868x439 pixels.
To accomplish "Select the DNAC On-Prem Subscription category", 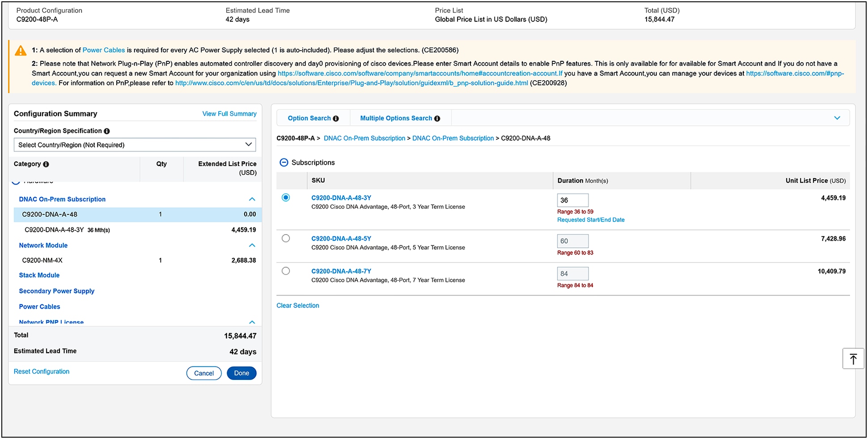I will click(62, 199).
